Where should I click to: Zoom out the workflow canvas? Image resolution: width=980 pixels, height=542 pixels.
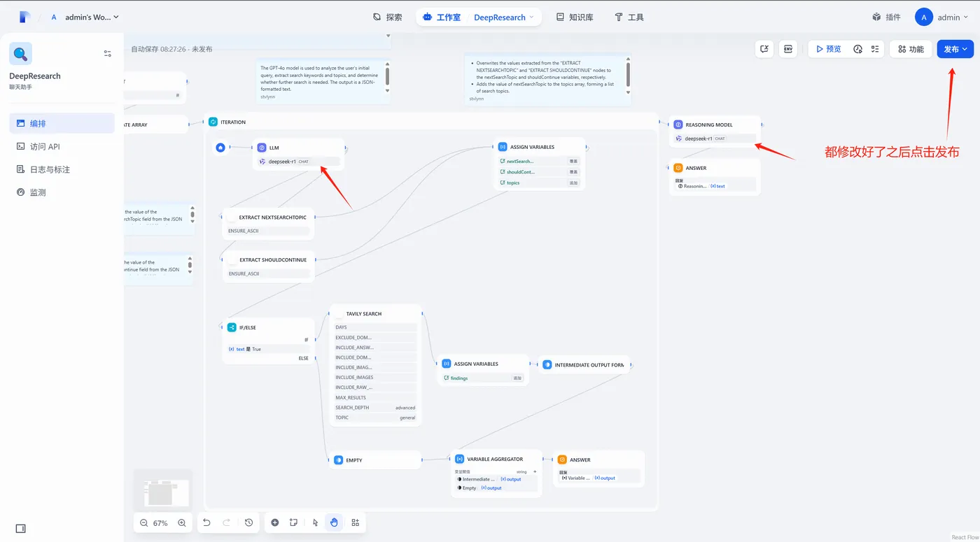tap(143, 523)
